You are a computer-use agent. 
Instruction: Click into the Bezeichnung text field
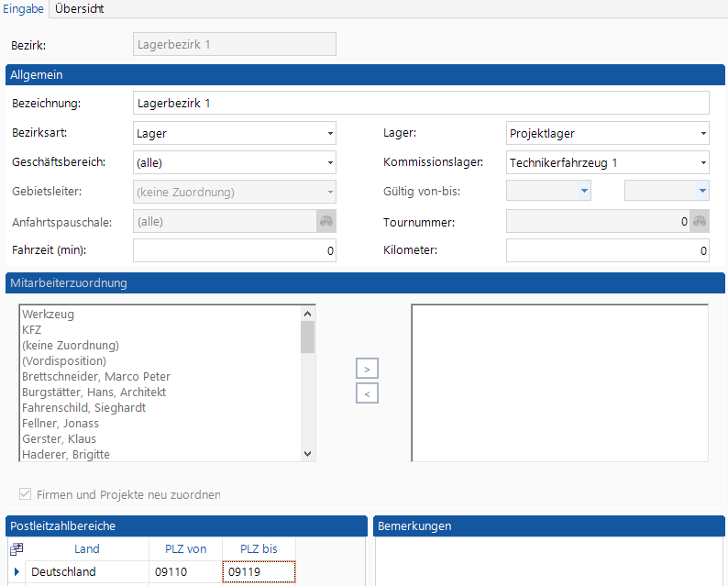tap(421, 104)
